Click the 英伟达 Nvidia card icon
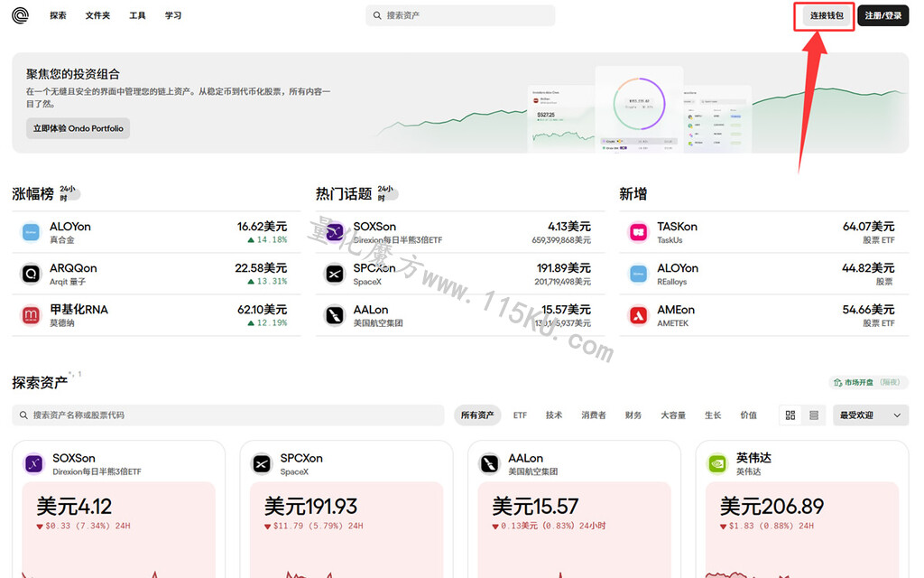The image size is (924, 578). click(717, 464)
